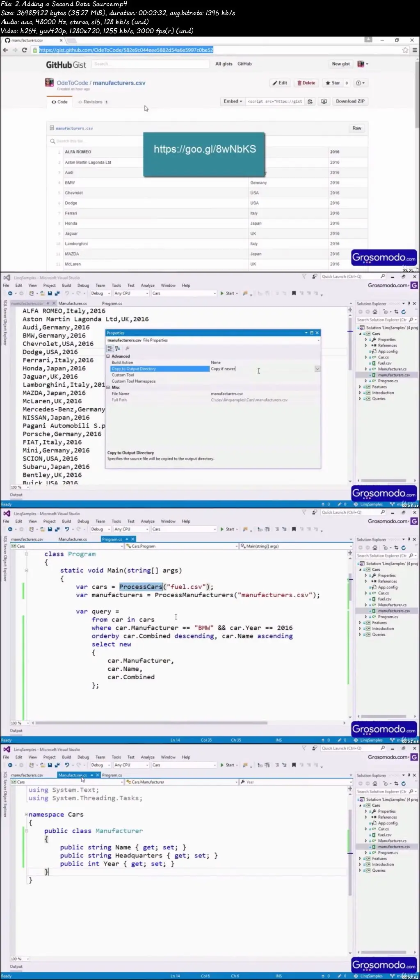Click Start debugging in the Program.cs frame toolbar
This screenshot has width=420, height=980.
[228, 529]
